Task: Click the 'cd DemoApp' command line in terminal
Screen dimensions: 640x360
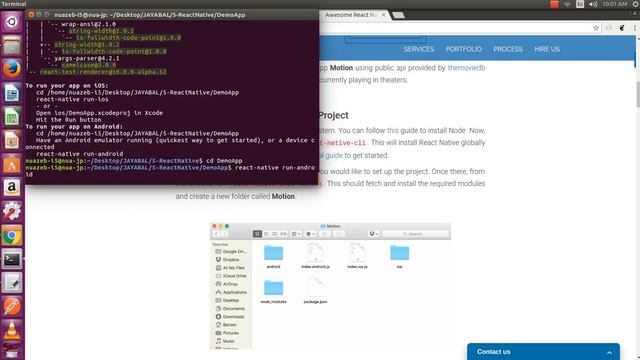Action: pos(224,161)
